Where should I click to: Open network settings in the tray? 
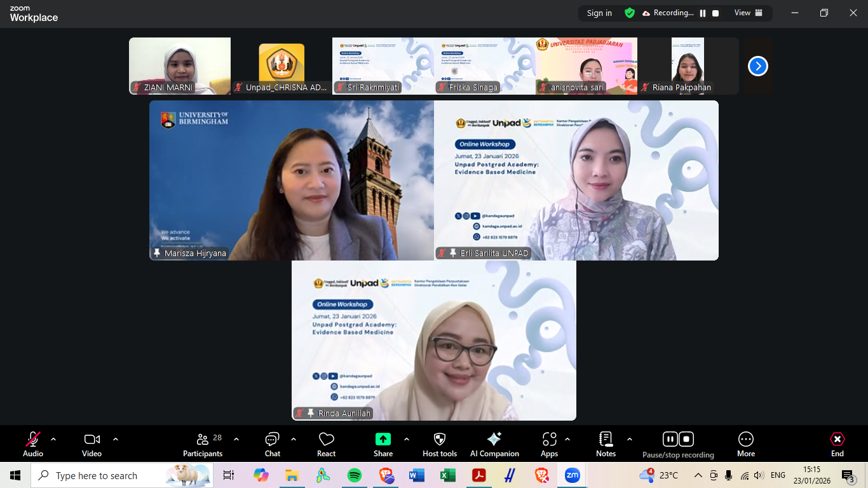(744, 475)
